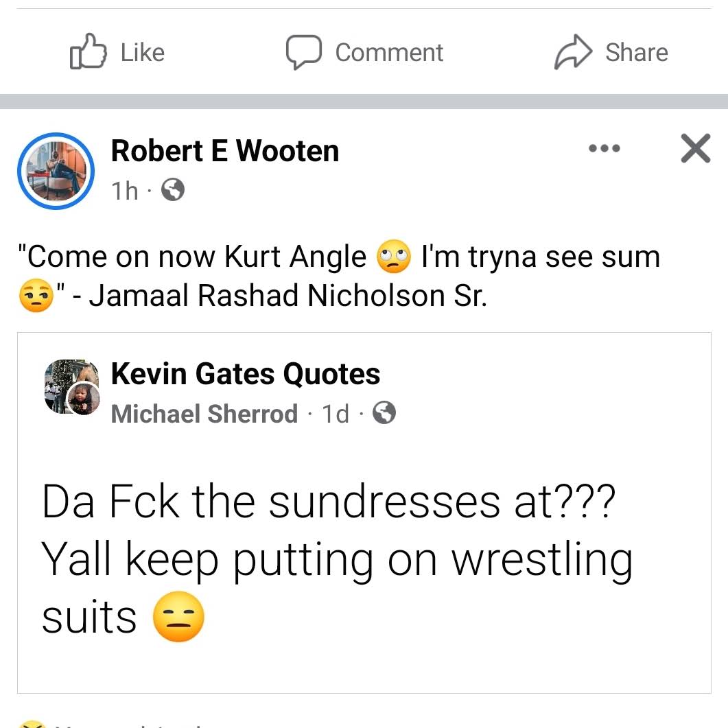Open the Kevin Gates Quotes group page
This screenshot has height=728, width=728.
(x=245, y=374)
